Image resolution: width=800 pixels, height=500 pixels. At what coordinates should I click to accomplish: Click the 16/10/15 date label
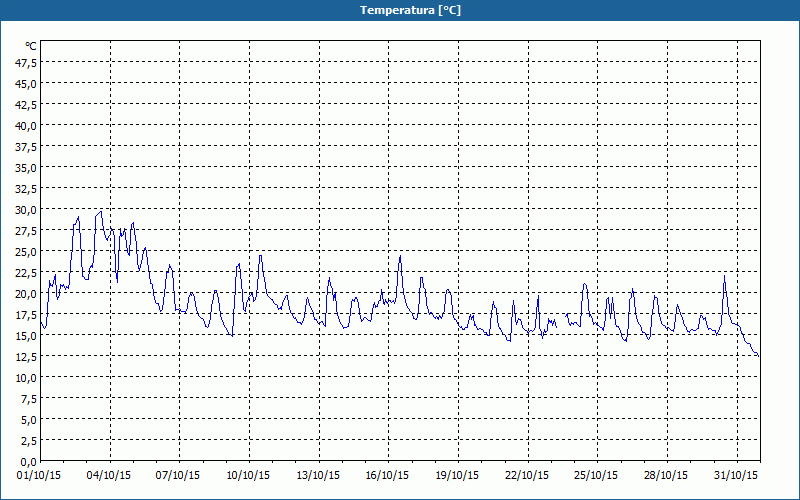[x=387, y=476]
